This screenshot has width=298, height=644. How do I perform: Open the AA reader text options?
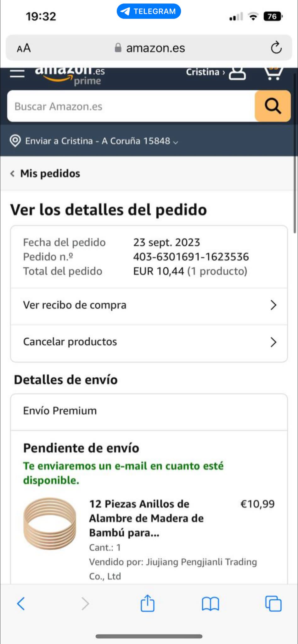pos(24,48)
